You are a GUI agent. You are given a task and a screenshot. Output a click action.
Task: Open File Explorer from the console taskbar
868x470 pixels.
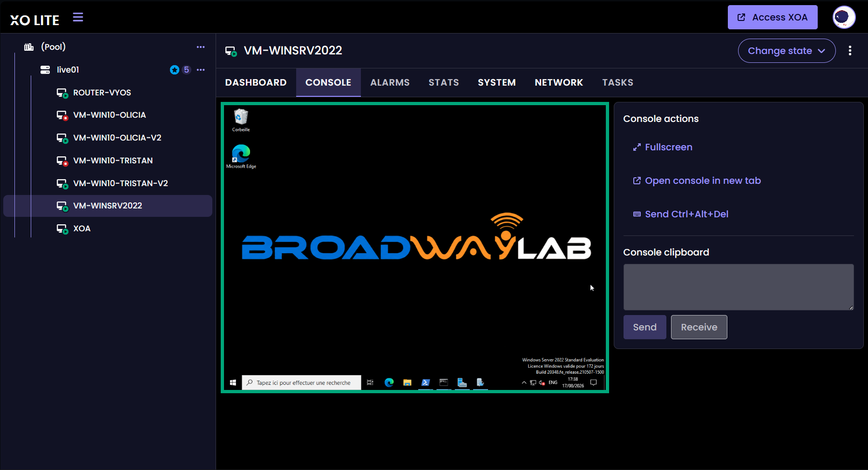[x=407, y=383]
